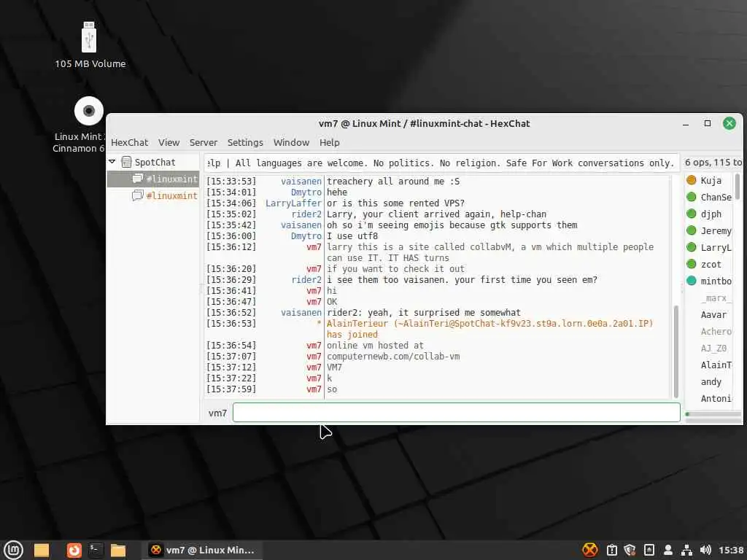Click the SpotChat server icon
747x560 pixels.
pyautogui.click(x=126, y=162)
